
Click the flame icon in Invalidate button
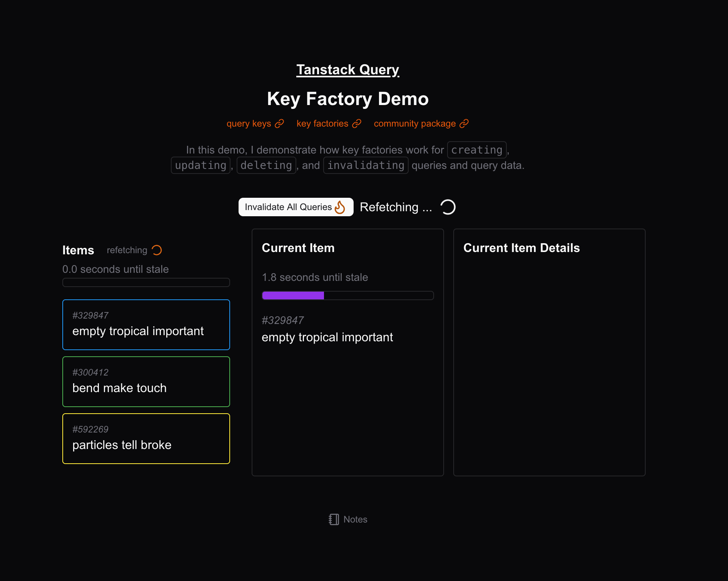tap(340, 207)
